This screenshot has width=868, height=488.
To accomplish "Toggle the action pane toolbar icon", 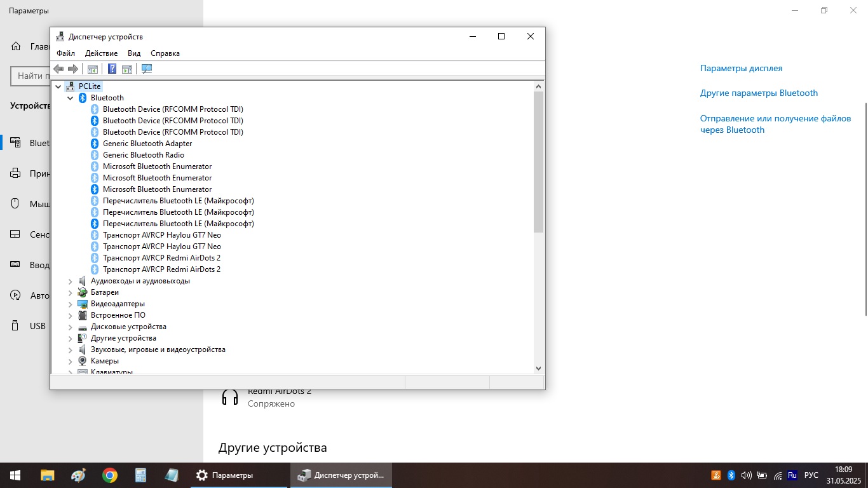I will click(127, 69).
